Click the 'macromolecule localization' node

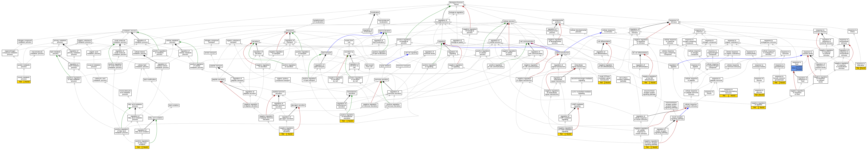tap(383, 21)
